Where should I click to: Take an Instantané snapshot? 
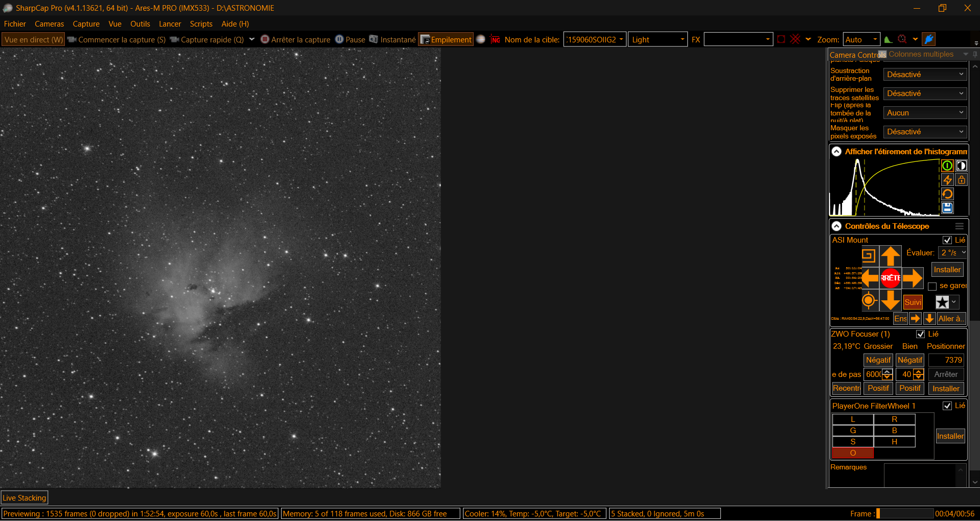point(392,39)
